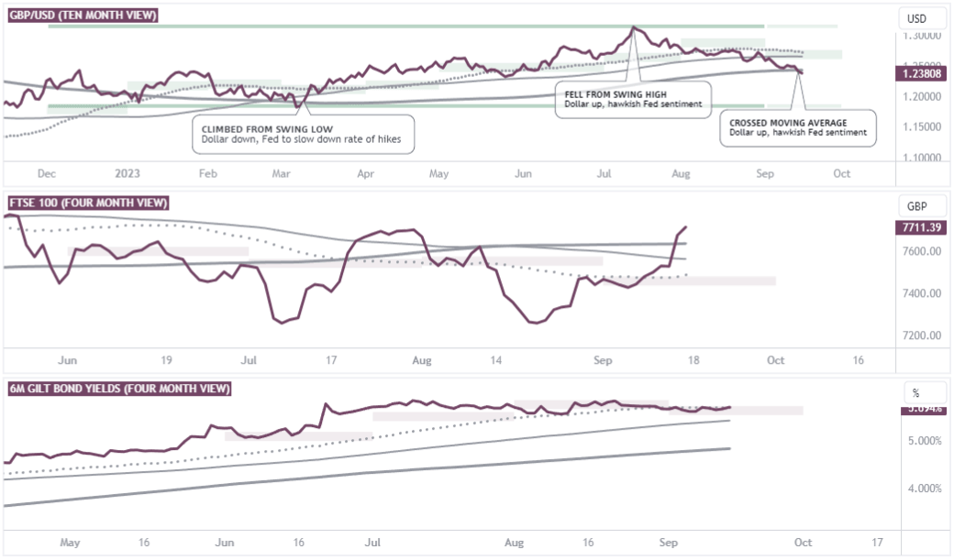The image size is (954, 560).
Task: Select the Climbed From Swing Low annotation
Action: coord(303,135)
